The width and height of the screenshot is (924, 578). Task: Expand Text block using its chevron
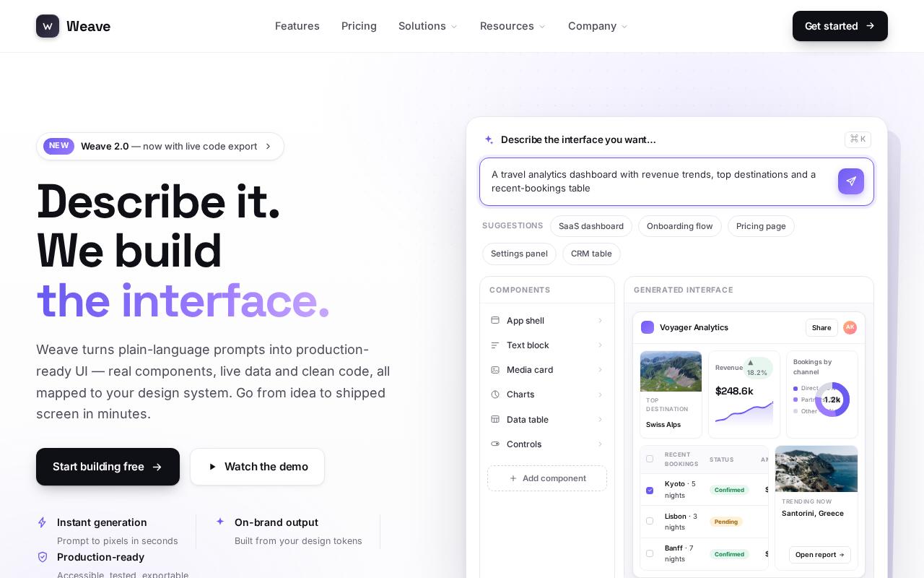point(600,345)
